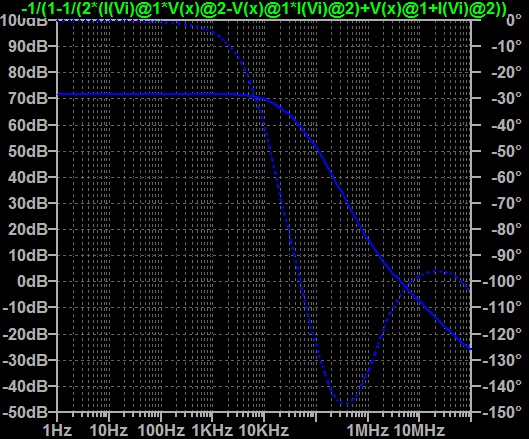529x439 pixels.
Task: Click the -40° phase axis label
Action: [507, 125]
